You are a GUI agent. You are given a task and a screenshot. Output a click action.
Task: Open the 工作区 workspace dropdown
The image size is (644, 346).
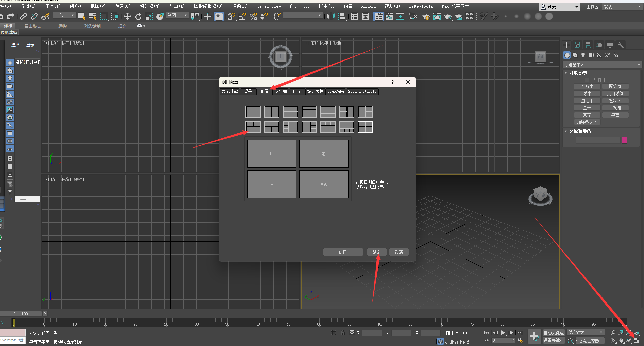click(622, 7)
